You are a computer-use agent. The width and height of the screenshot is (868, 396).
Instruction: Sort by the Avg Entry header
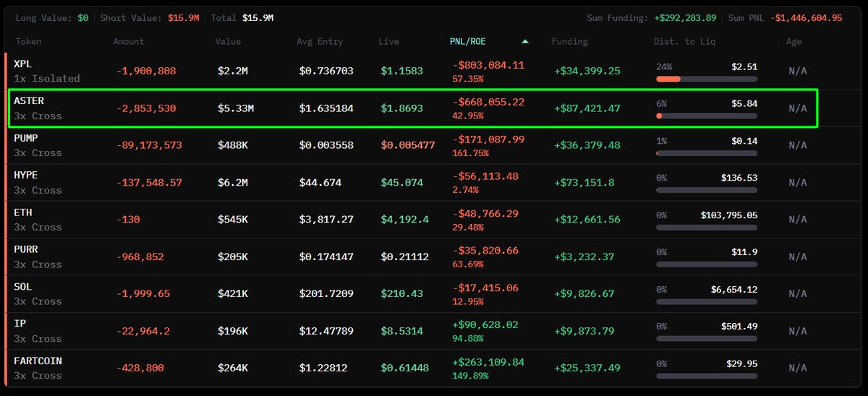[x=319, y=42]
